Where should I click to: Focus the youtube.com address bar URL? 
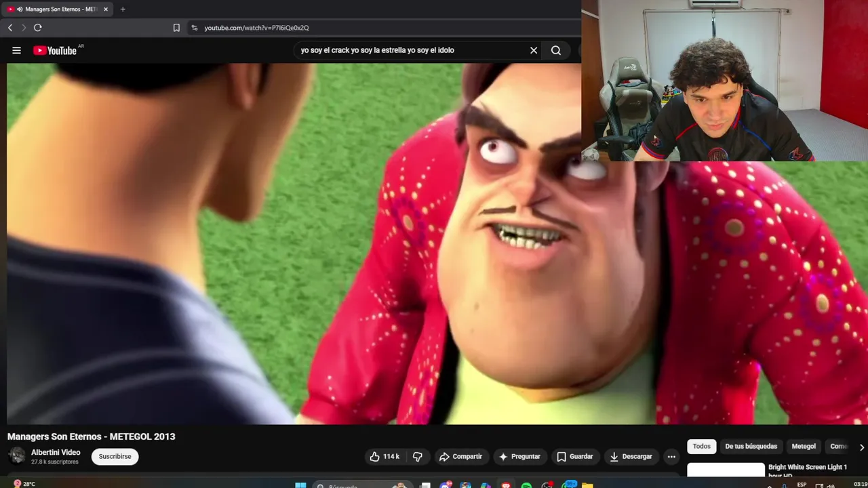tap(256, 28)
